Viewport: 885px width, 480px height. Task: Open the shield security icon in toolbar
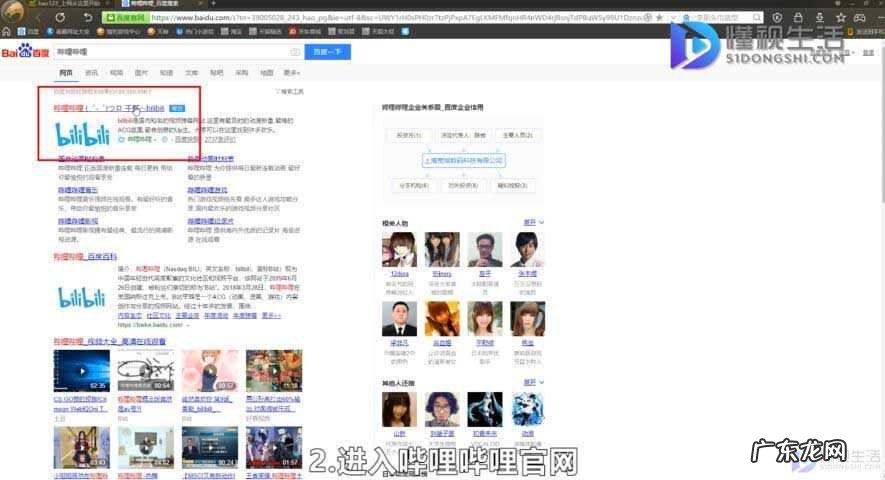777,18
